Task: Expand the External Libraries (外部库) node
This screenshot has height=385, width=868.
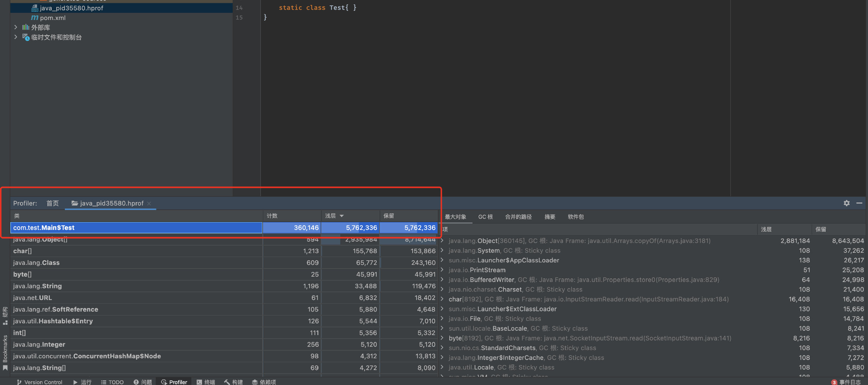Action: (x=15, y=27)
